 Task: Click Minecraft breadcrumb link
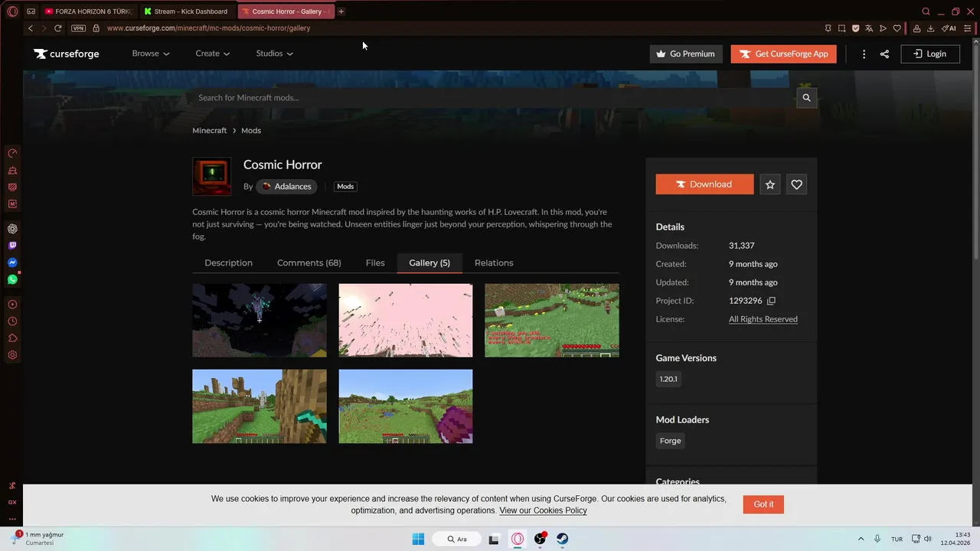point(210,130)
